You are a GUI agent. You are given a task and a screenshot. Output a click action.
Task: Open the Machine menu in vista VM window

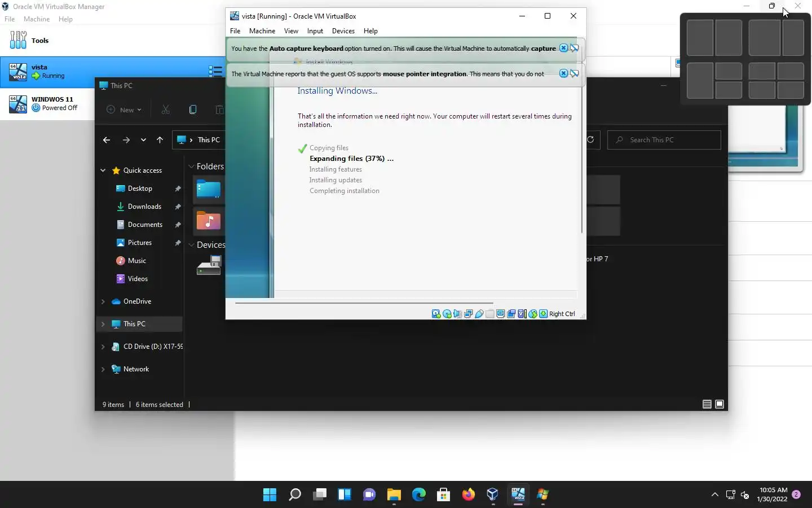(x=262, y=31)
